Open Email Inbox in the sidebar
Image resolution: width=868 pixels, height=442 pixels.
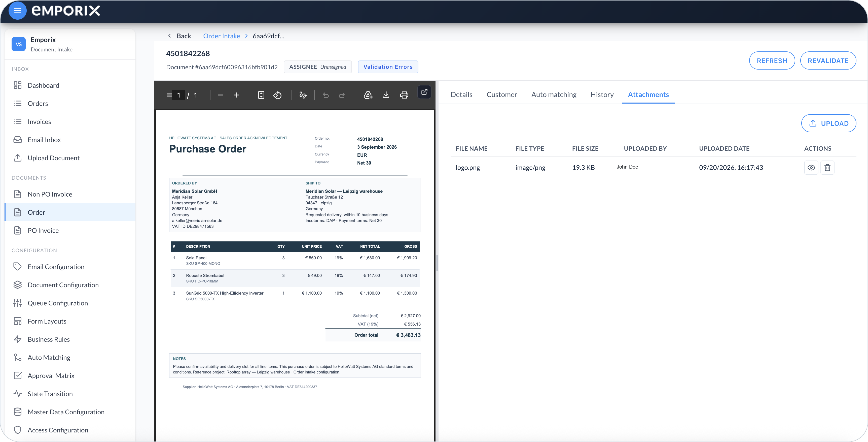70,140
